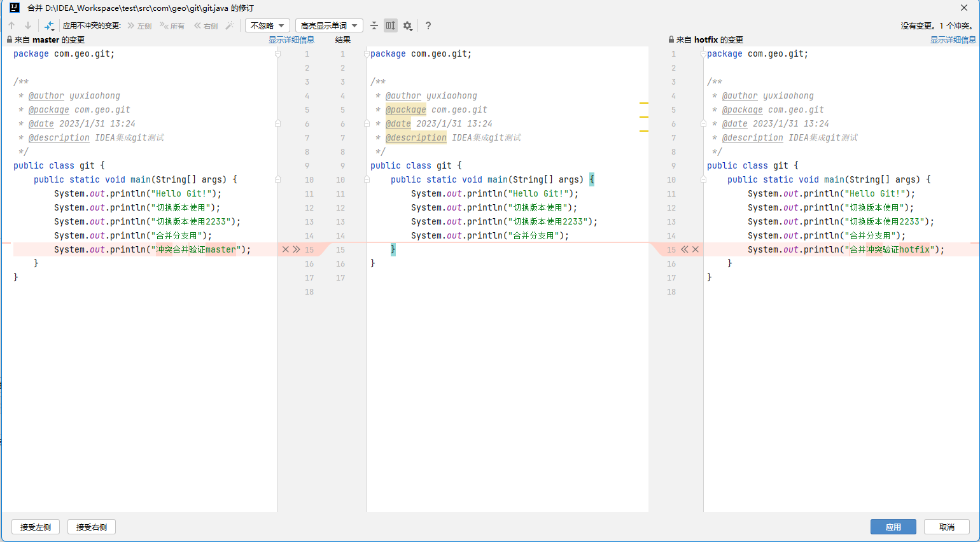Accept hotfix change with << arrow
This screenshot has width=980, height=542.
(685, 249)
